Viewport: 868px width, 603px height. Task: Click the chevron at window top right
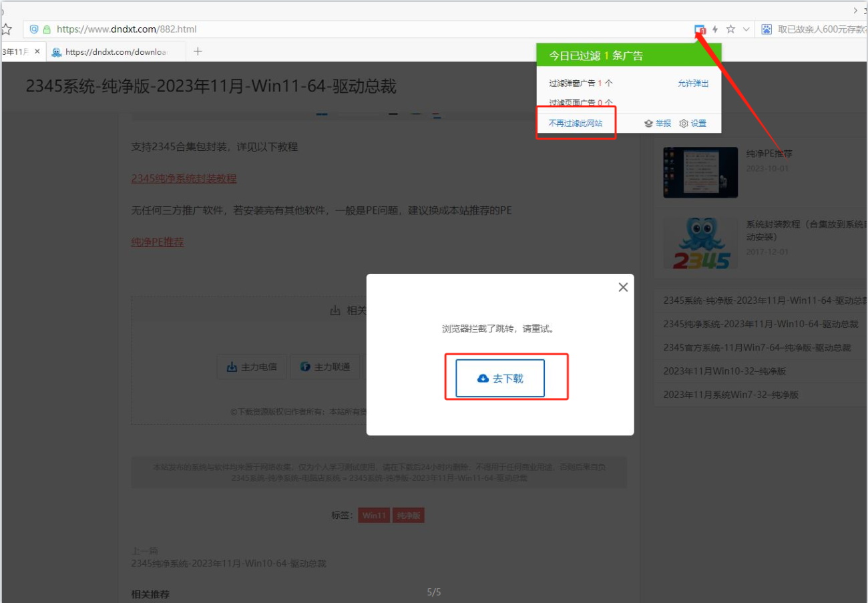click(856, 10)
